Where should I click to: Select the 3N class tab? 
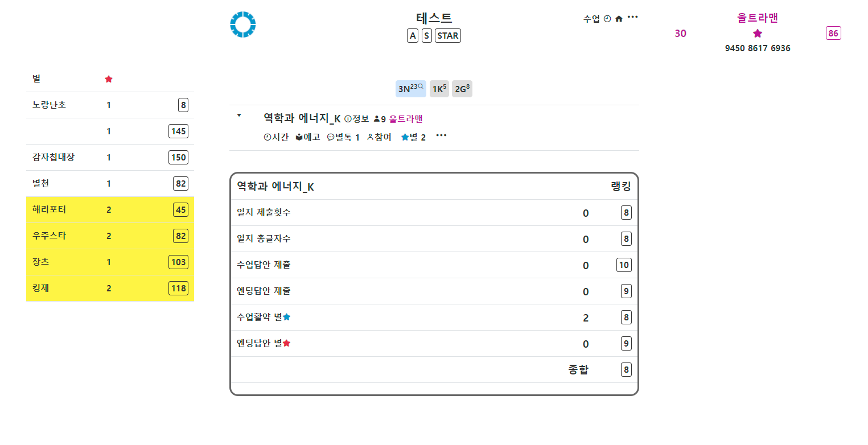point(411,89)
